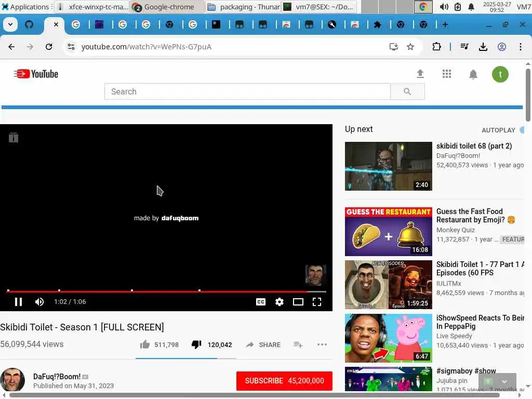Open the YouTube apps grid
The image size is (532, 399).
[447, 74]
